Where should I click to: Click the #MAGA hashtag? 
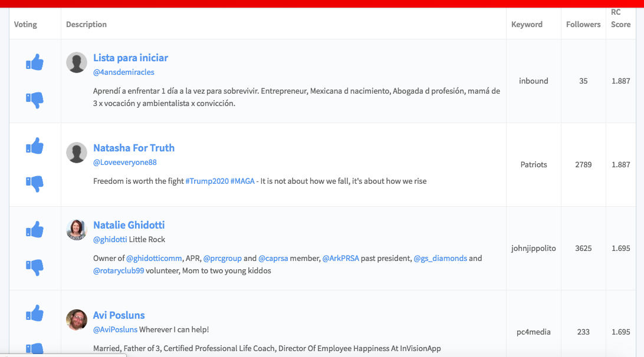[242, 181]
